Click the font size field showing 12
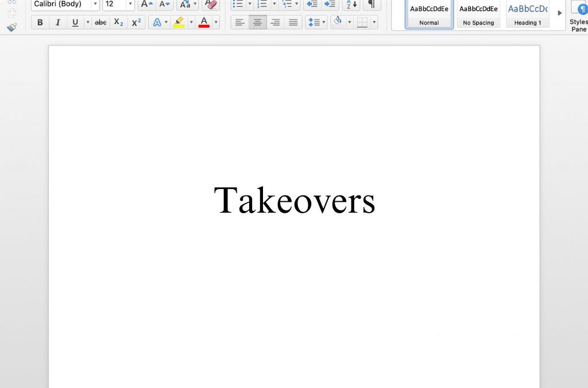The width and height of the screenshot is (588, 388). click(x=115, y=4)
